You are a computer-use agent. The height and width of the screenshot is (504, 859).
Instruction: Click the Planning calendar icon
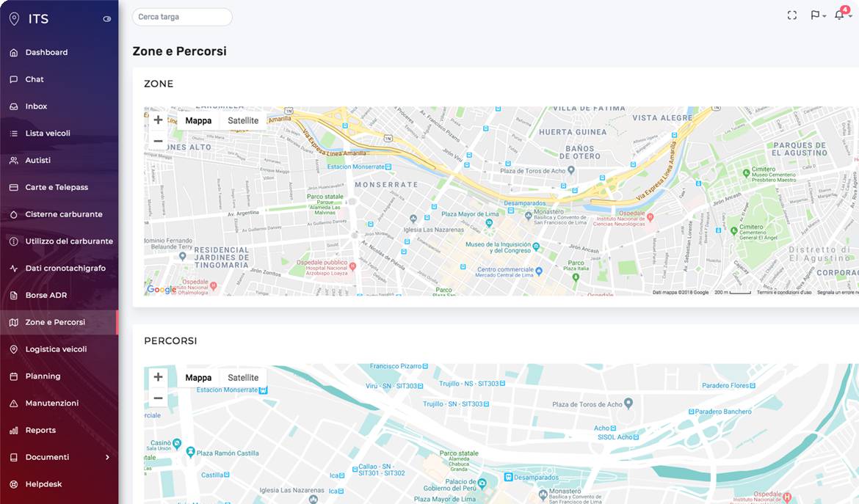pyautogui.click(x=14, y=376)
